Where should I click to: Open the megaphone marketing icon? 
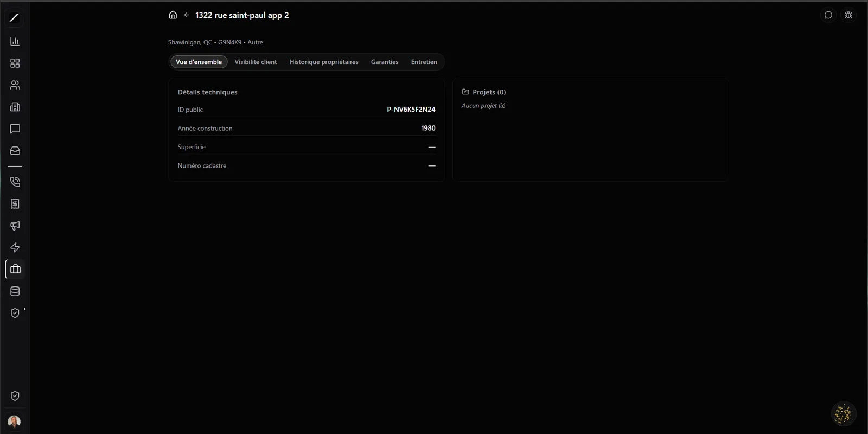click(x=15, y=226)
